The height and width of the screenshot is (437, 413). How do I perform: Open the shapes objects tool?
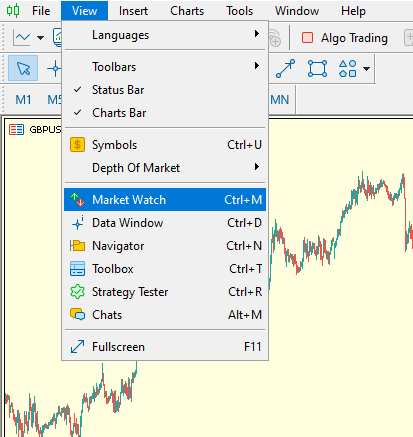(x=347, y=68)
